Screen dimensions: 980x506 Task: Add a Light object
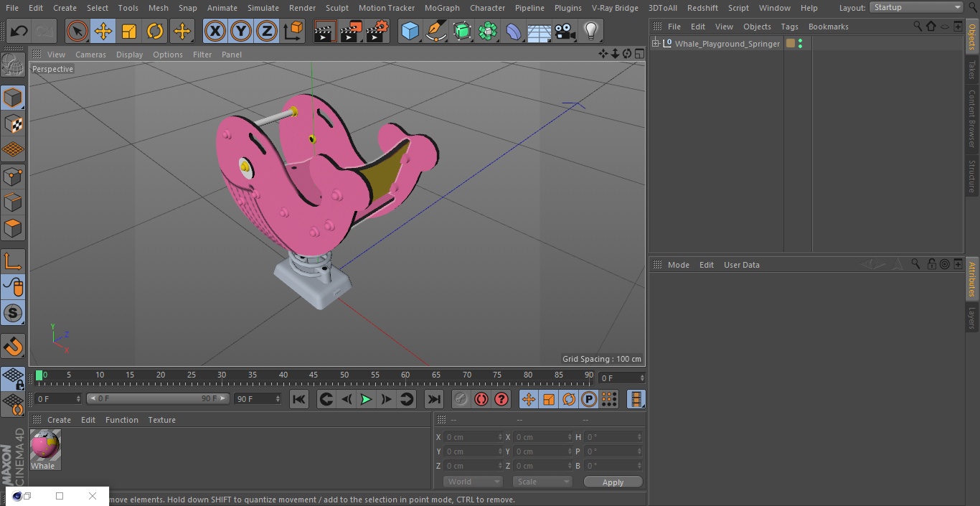pyautogui.click(x=590, y=32)
